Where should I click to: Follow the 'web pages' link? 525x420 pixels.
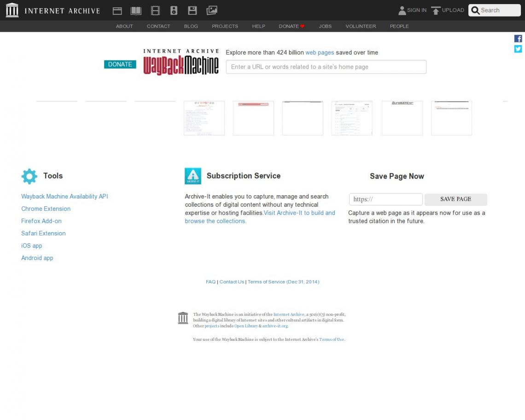click(x=320, y=52)
